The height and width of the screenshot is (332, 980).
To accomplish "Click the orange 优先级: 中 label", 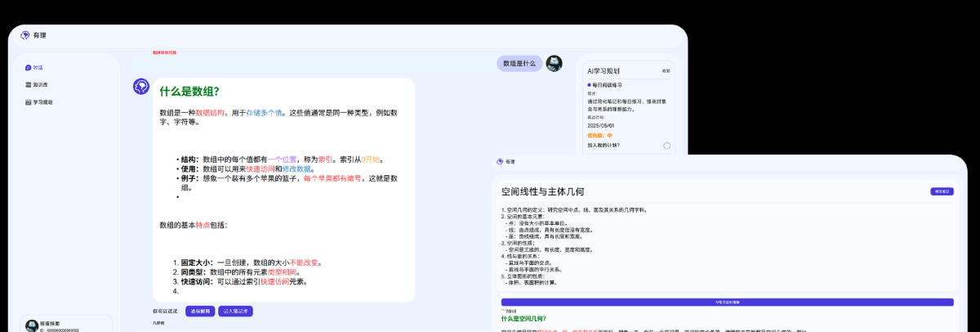I will [x=599, y=136].
